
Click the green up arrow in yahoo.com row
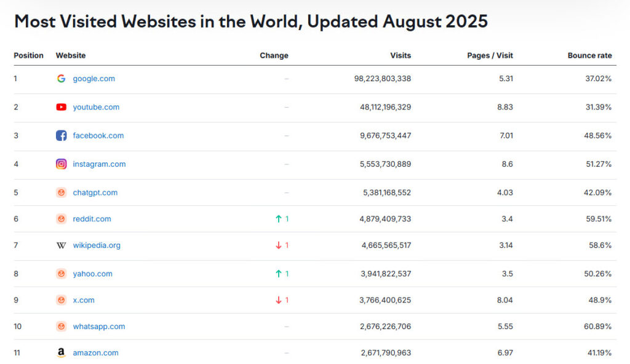coord(279,274)
